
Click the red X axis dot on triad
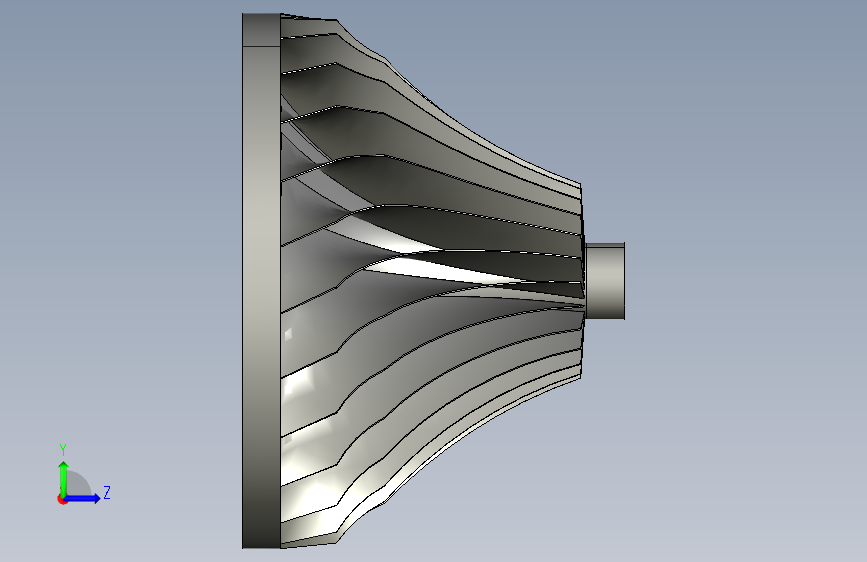[62, 499]
